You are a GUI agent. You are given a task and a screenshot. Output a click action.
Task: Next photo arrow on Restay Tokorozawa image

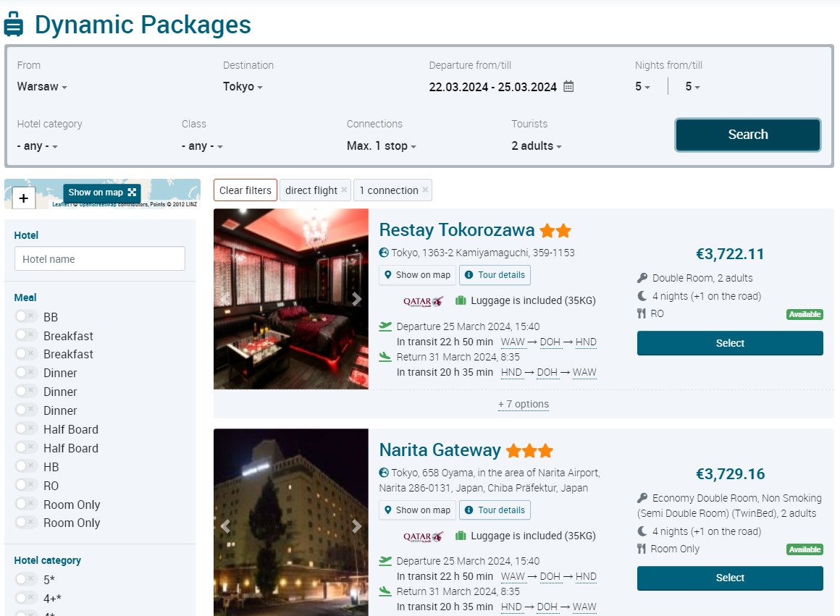(356, 299)
